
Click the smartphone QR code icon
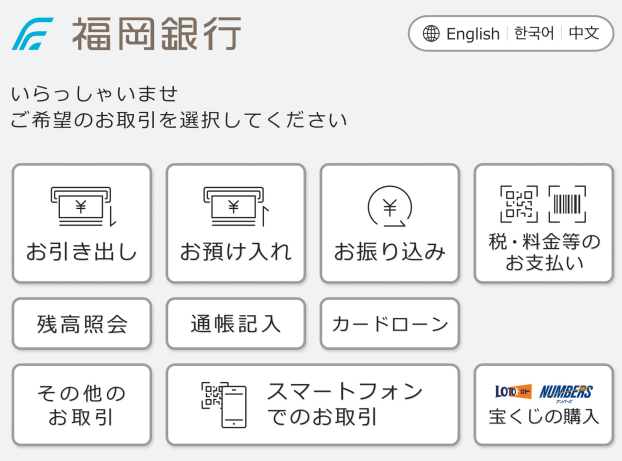pyautogui.click(x=223, y=404)
